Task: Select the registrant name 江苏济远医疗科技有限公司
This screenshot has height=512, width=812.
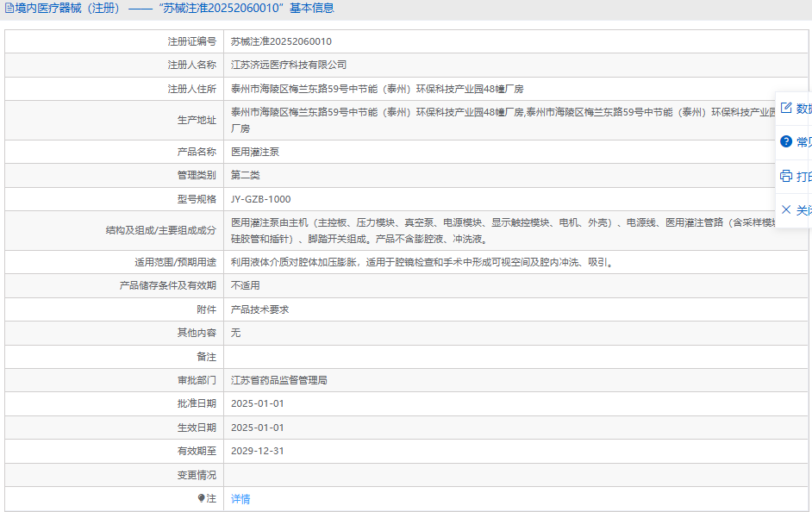Action: (289, 65)
